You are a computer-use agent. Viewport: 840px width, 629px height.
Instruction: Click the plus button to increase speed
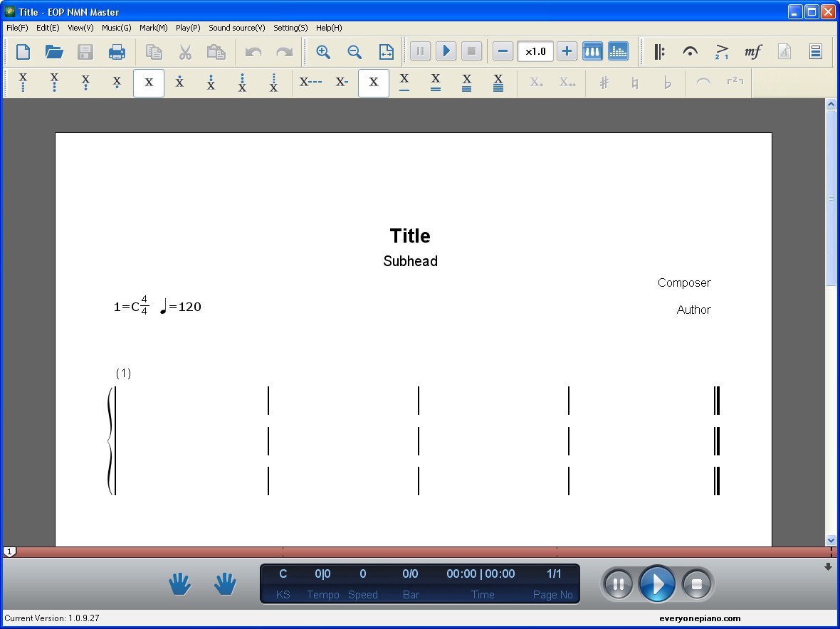(x=567, y=51)
